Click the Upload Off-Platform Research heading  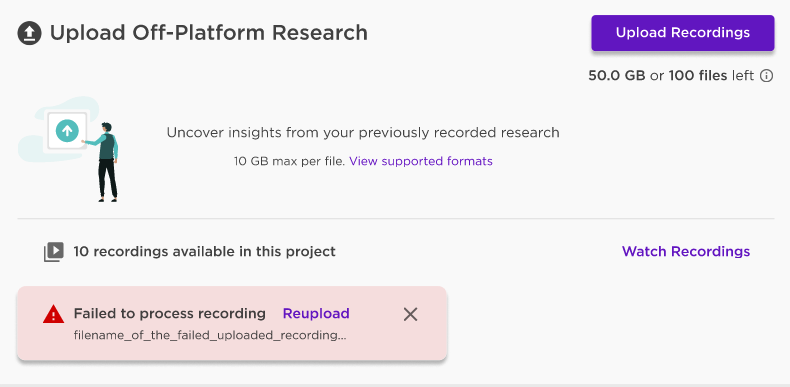point(209,33)
